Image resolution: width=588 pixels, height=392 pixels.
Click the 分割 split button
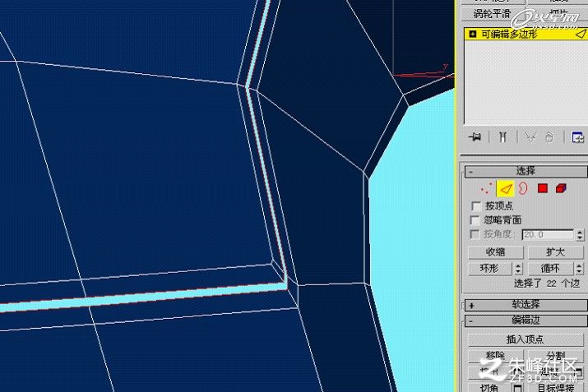click(x=556, y=355)
